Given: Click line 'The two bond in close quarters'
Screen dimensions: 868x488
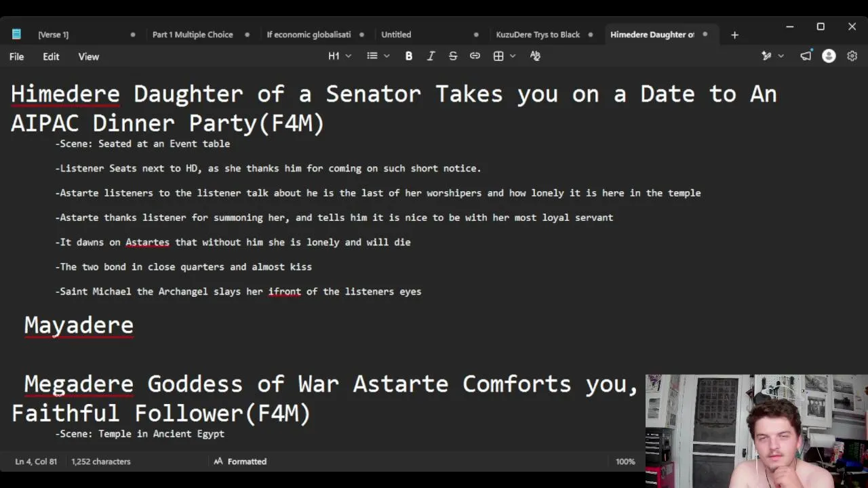Looking at the screenshot, I should click(183, 267).
